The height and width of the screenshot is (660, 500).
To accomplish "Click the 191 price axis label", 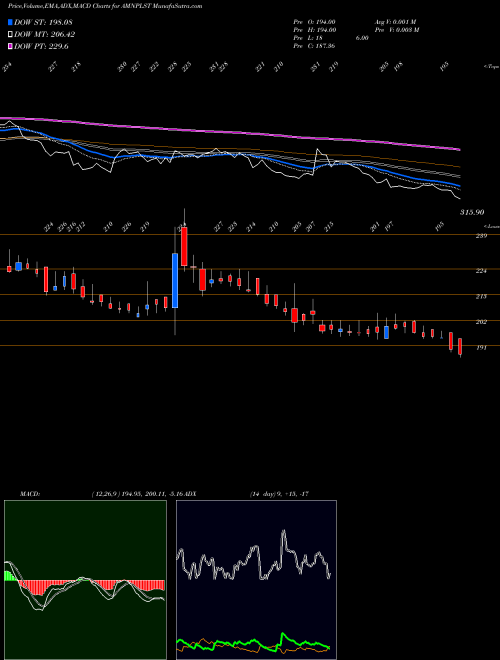I will 481,348.
